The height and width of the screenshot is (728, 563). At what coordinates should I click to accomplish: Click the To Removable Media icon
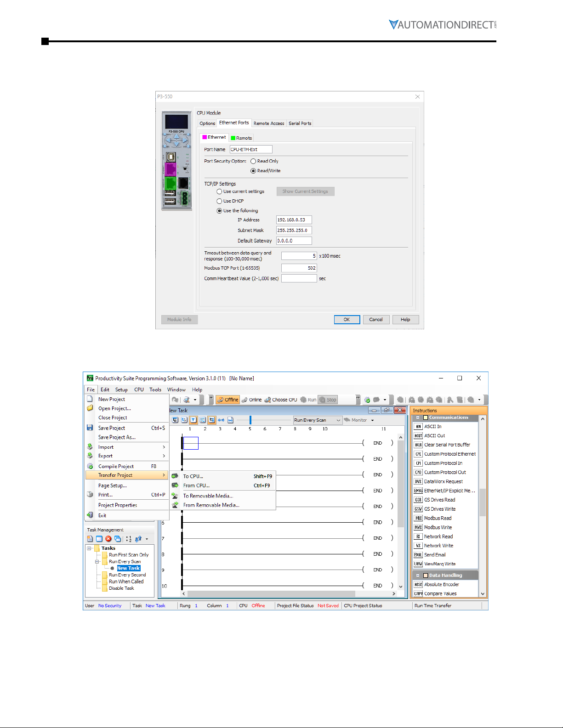(x=175, y=496)
